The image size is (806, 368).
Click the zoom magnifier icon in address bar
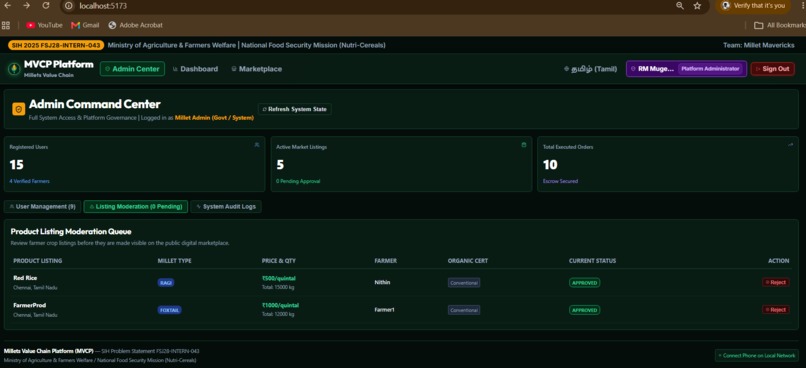[x=680, y=6]
